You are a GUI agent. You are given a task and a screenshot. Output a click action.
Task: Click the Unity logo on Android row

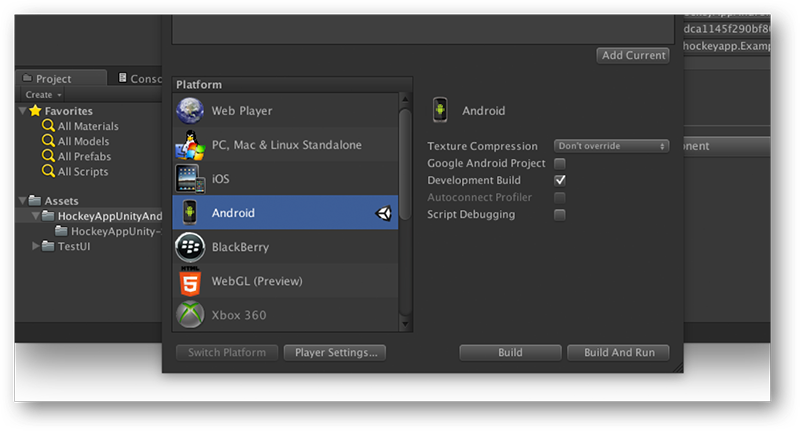(384, 213)
